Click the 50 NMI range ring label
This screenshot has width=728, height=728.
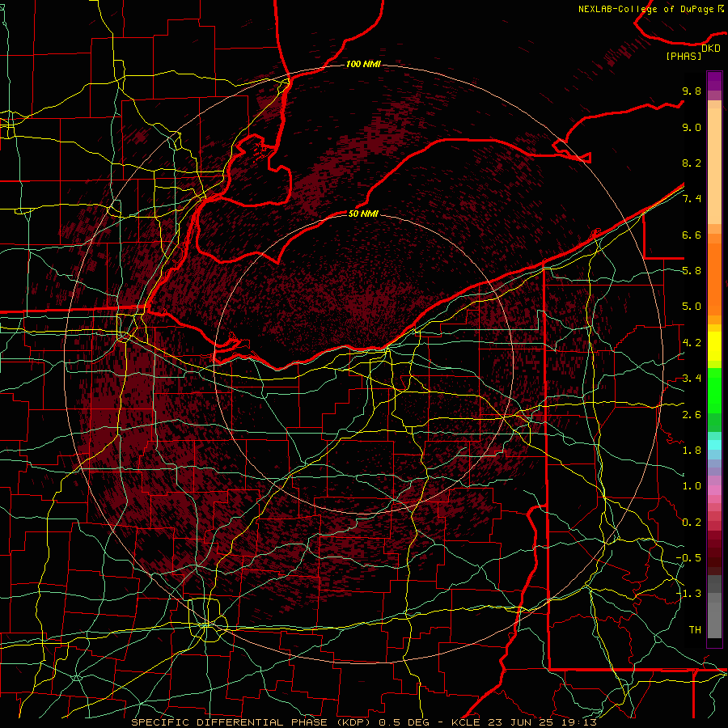pyautogui.click(x=363, y=214)
